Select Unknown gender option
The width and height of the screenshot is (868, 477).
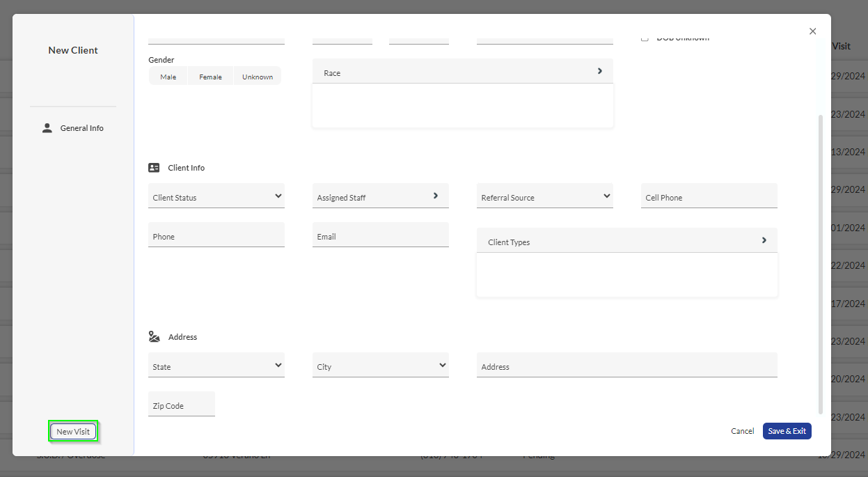(x=257, y=77)
